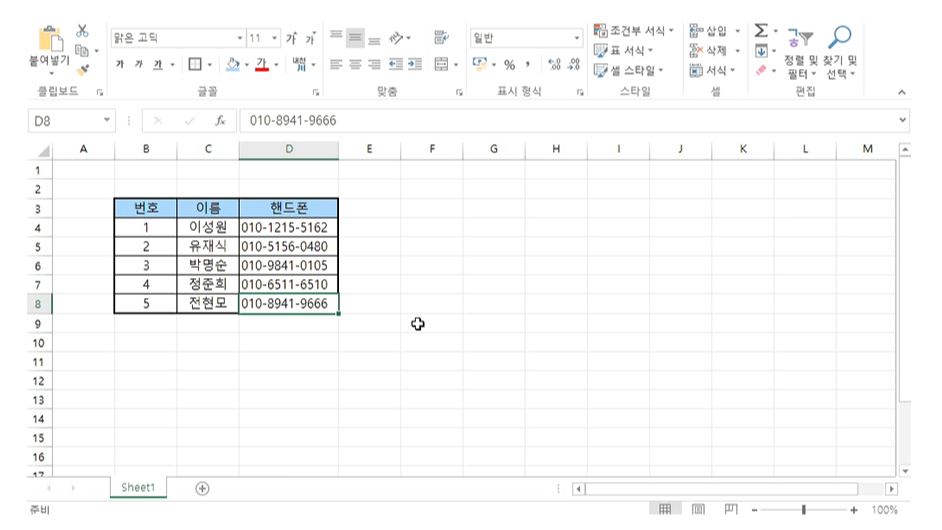Click the 붙여넣기 paste button

49,48
